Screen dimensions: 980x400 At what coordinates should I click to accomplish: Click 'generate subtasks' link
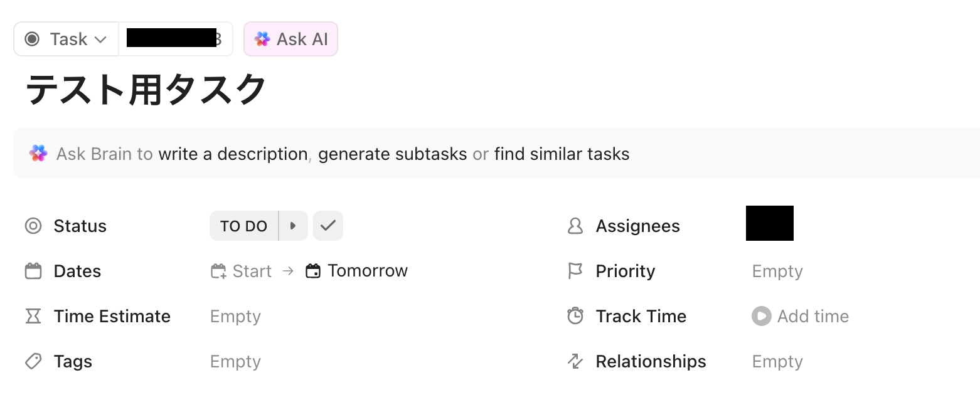click(392, 154)
